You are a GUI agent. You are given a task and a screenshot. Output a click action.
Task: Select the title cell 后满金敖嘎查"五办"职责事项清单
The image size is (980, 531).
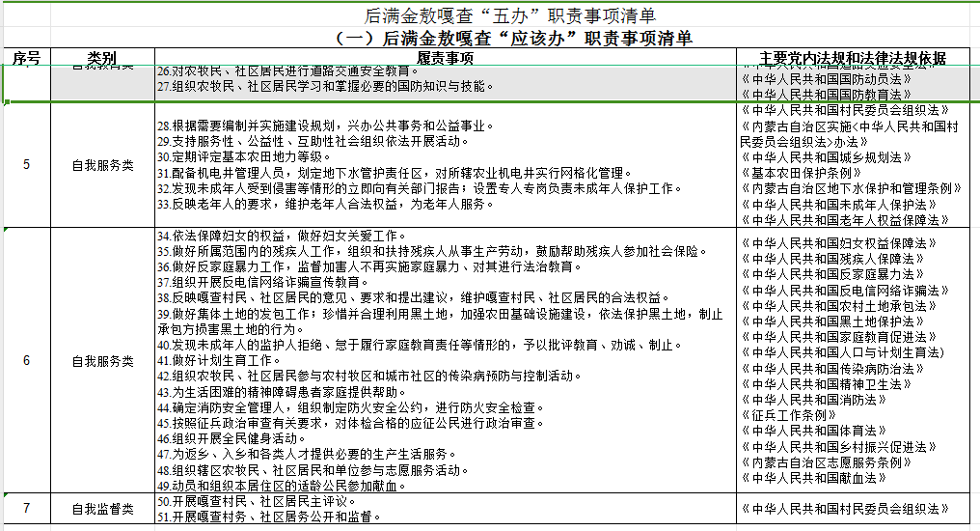click(510, 15)
